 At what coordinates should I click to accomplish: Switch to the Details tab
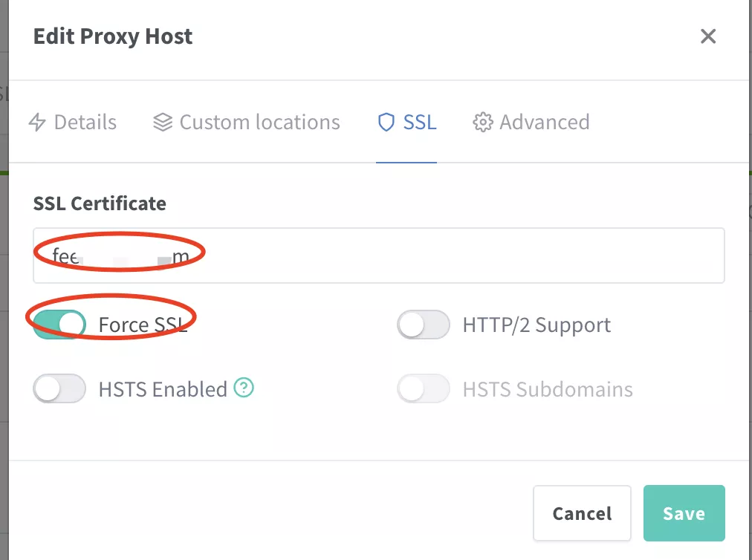tap(85, 122)
